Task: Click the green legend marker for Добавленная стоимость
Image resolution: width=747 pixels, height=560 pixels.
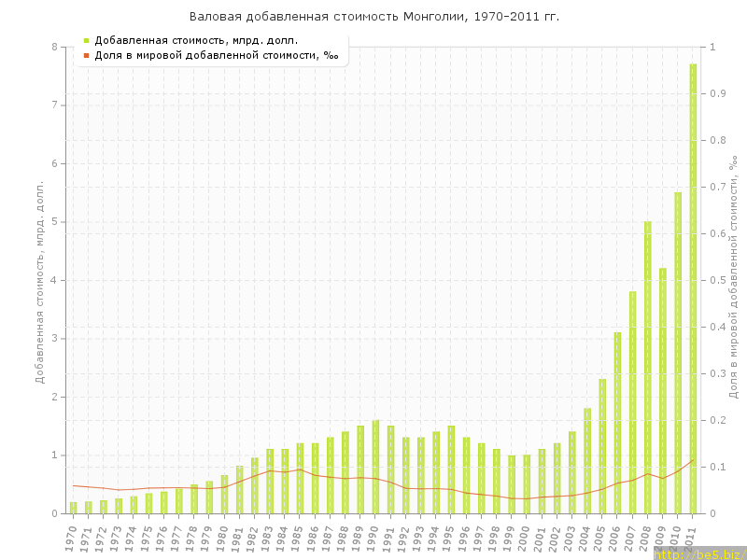Action: pos(86,40)
